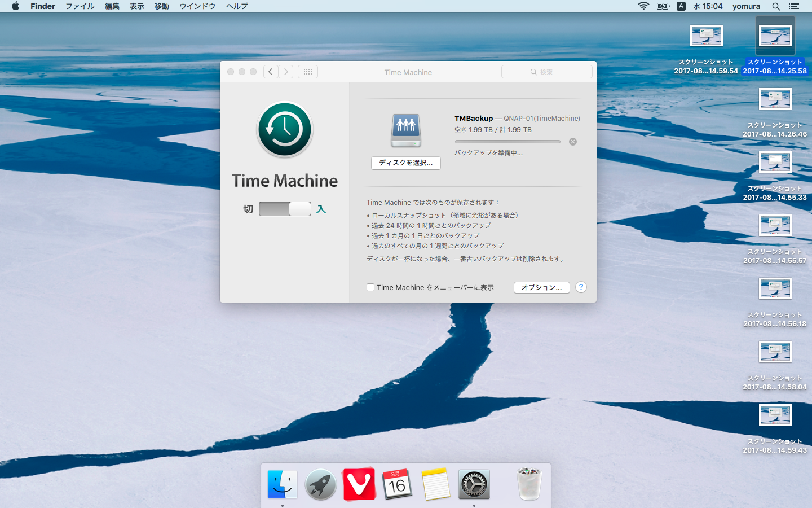Open the Finder menu
Screen dimensions: 812x508
point(43,6)
